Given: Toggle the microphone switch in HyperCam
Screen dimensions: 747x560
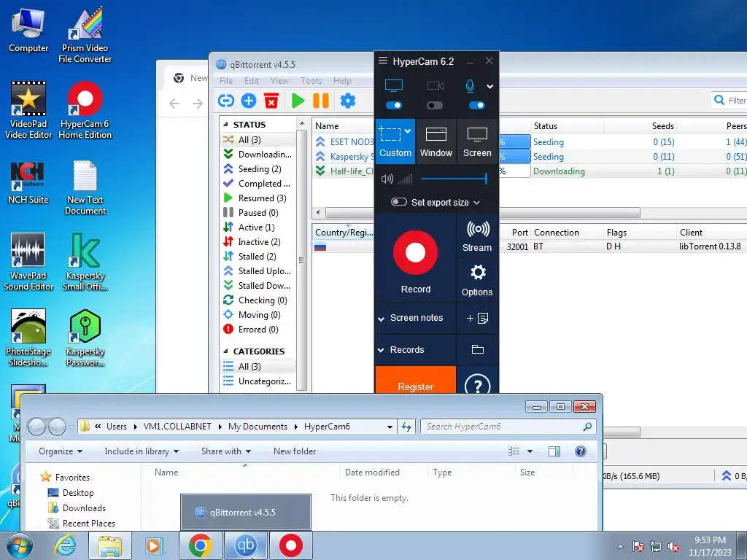Looking at the screenshot, I should [x=477, y=105].
